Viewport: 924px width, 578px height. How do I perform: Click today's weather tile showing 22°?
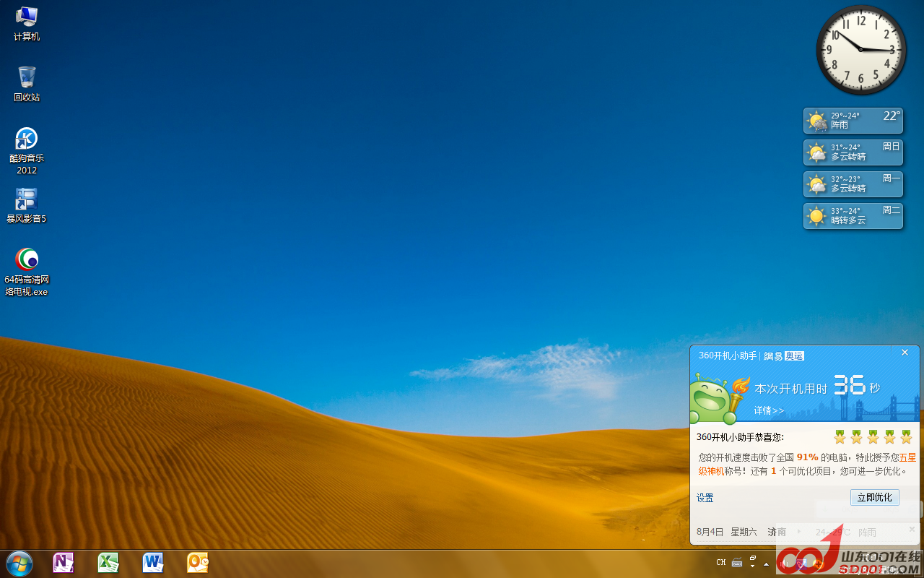pyautogui.click(x=853, y=121)
